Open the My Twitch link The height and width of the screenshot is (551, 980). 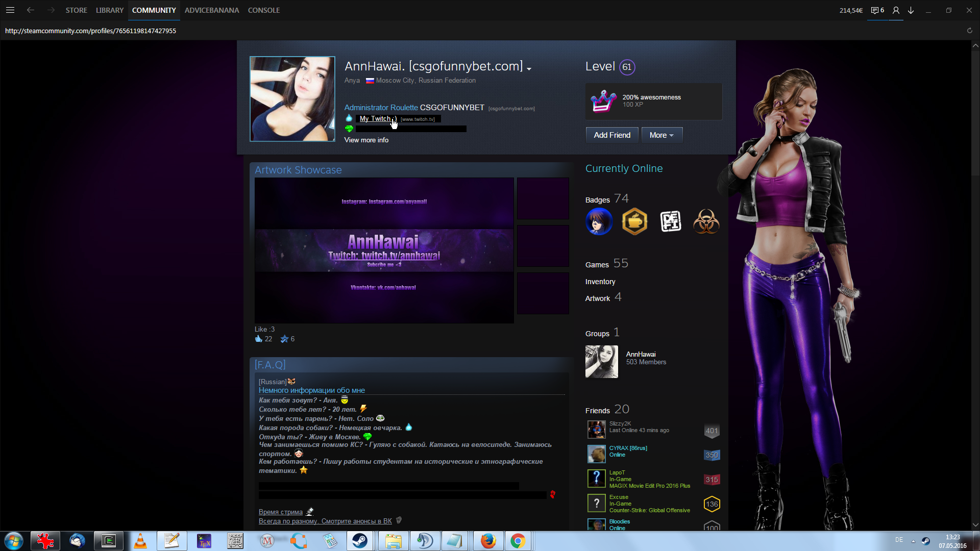coord(375,118)
